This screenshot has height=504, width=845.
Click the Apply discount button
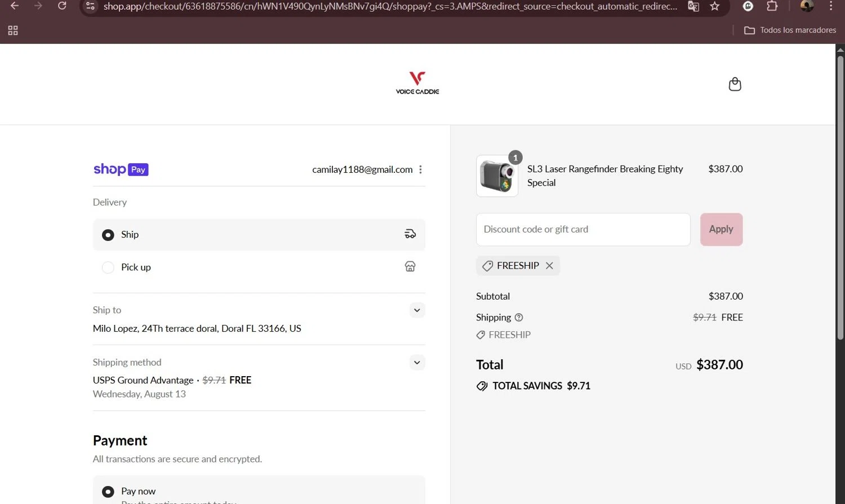pyautogui.click(x=721, y=229)
